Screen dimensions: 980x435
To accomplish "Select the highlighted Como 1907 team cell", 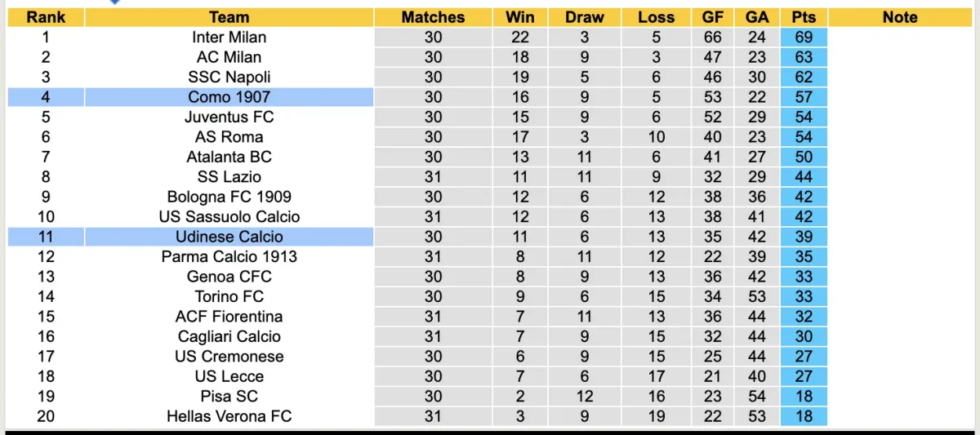I will coord(229,97).
